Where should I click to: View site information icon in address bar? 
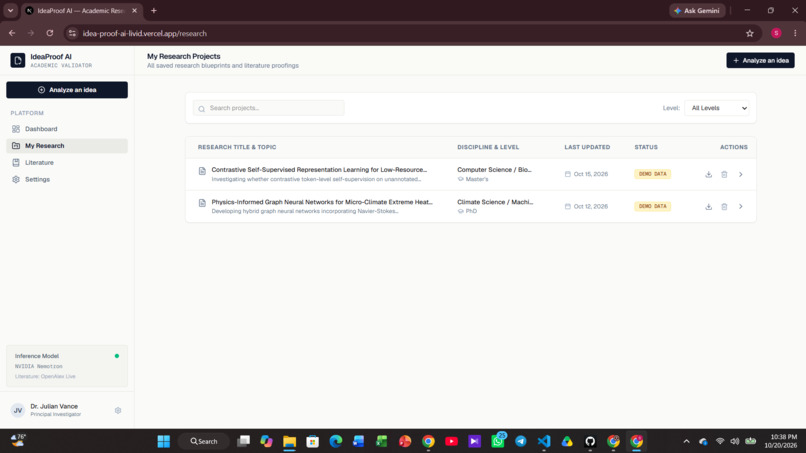[x=72, y=33]
